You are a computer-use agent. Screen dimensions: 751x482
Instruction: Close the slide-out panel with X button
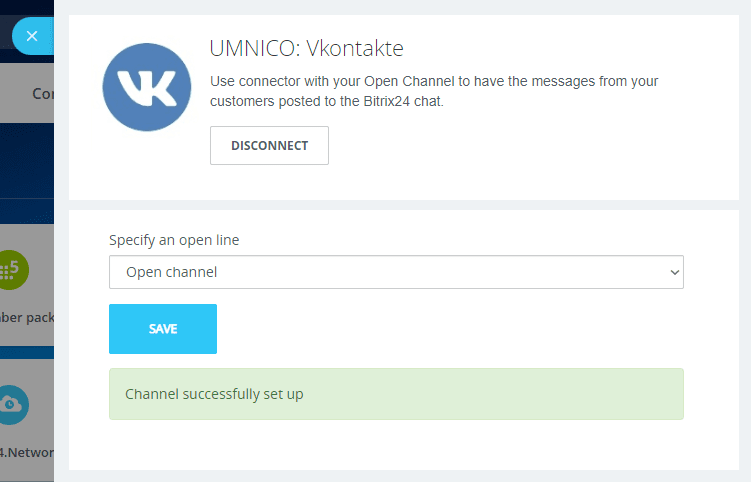pyautogui.click(x=32, y=36)
